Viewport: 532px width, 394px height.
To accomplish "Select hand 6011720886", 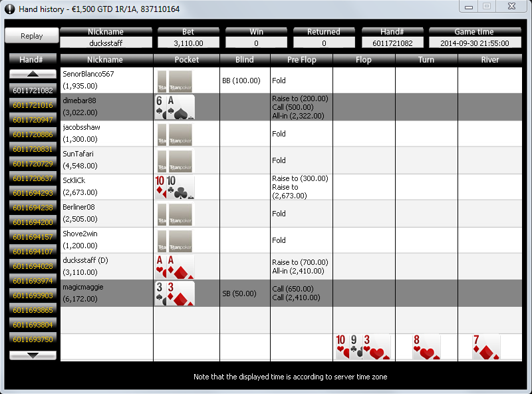I will [x=33, y=134].
